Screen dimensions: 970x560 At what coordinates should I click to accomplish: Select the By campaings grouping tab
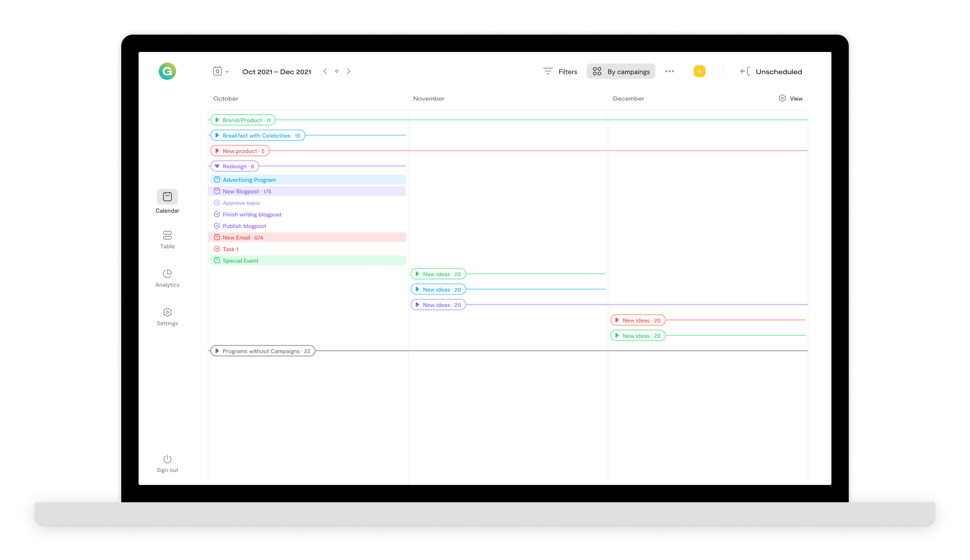(621, 71)
